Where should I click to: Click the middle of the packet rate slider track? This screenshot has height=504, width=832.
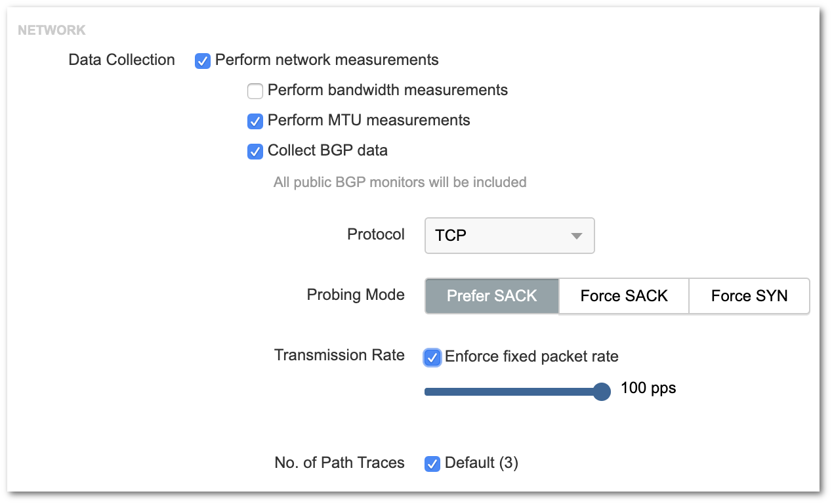click(514, 392)
